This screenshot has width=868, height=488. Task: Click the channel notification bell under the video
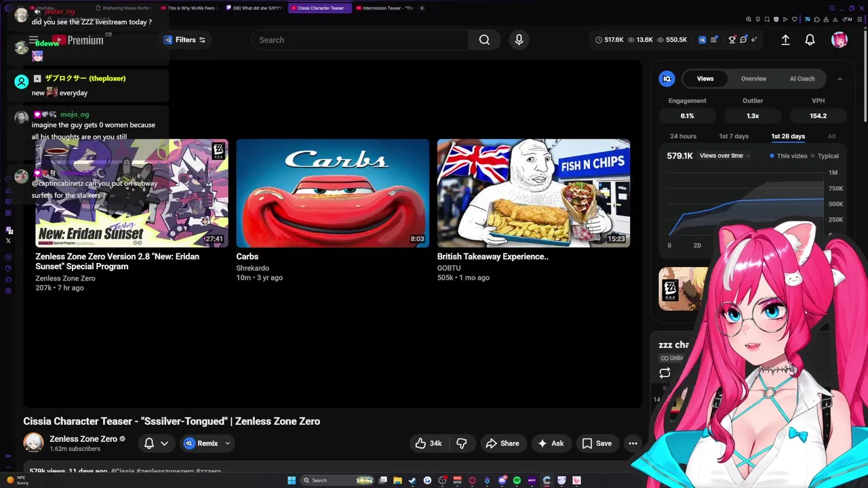(x=149, y=443)
